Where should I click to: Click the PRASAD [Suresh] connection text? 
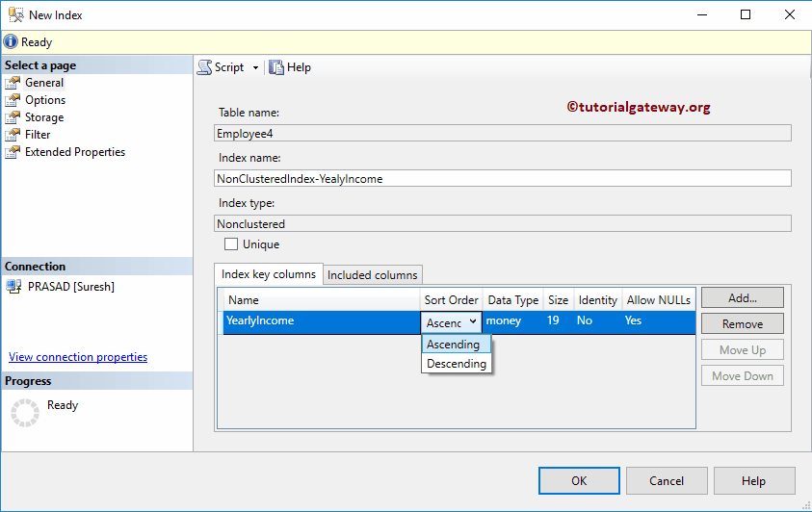tap(71, 287)
